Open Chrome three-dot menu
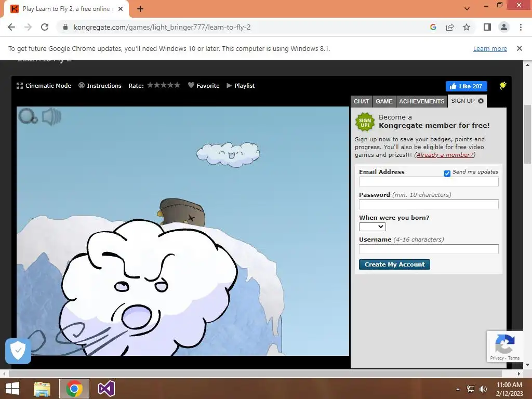The image size is (532, 399). pos(521,27)
